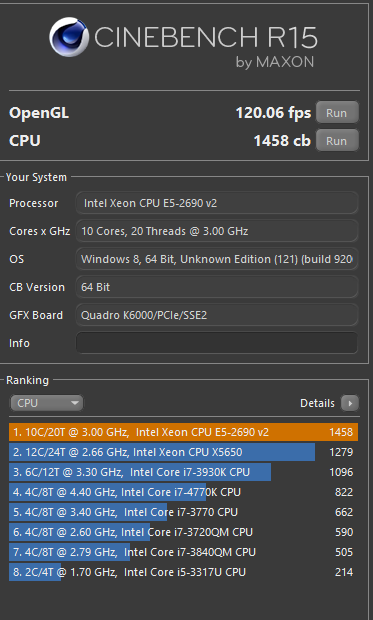373x620 pixels.
Task: Select the Processor name field
Action: point(217,203)
